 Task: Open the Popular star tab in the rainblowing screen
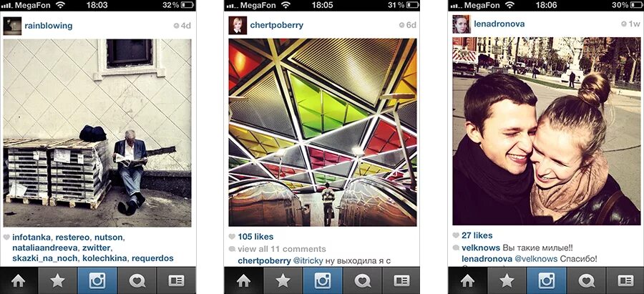click(57, 281)
